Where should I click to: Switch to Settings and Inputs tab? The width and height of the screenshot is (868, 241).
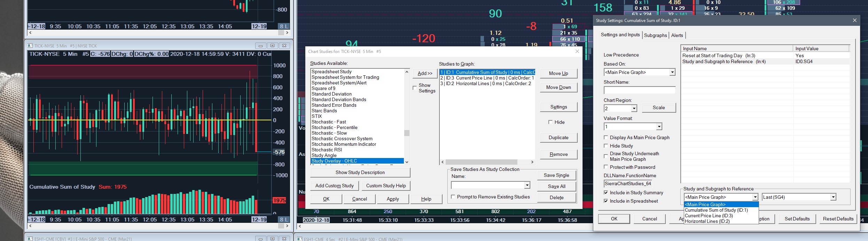620,35
